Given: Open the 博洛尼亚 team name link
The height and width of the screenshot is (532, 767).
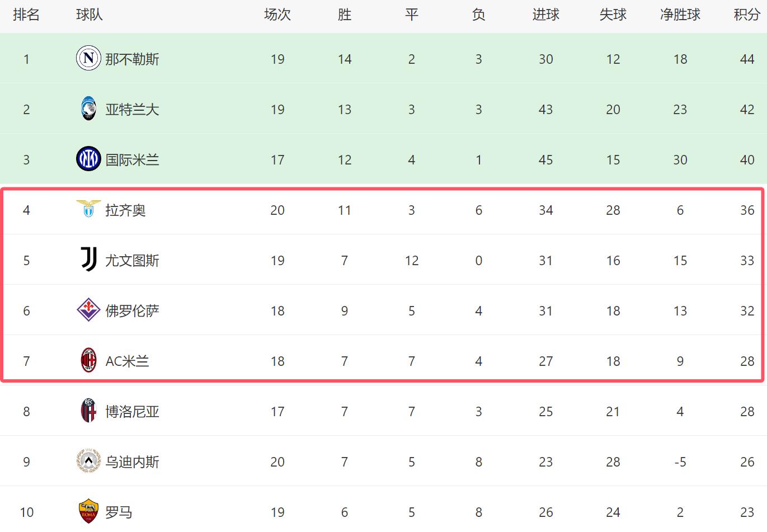Looking at the screenshot, I should [133, 412].
